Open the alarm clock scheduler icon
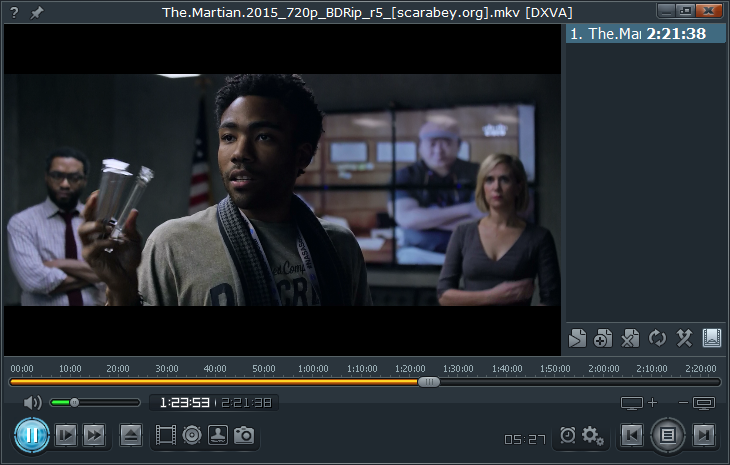Image resolution: width=730 pixels, height=465 pixels. click(x=568, y=435)
